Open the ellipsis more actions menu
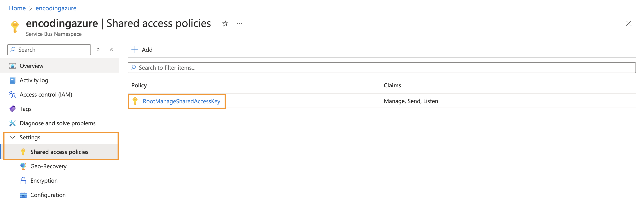This screenshot has width=644, height=203. tap(239, 23)
